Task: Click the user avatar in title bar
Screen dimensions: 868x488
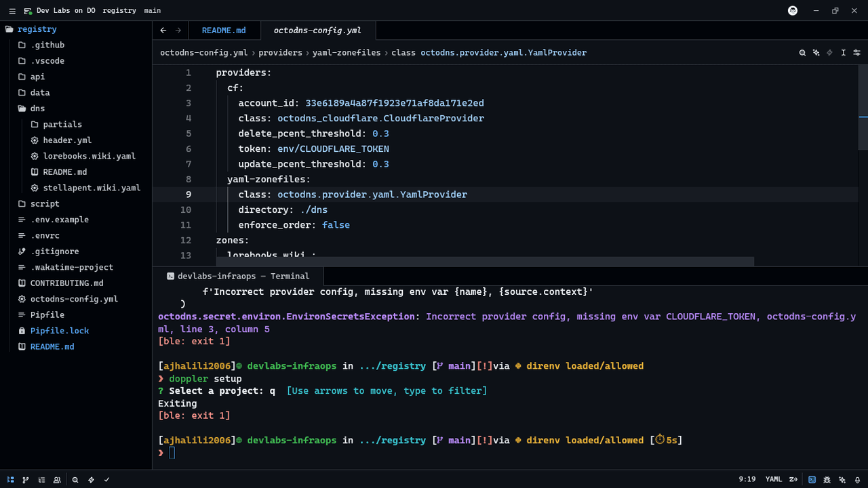Action: click(792, 11)
